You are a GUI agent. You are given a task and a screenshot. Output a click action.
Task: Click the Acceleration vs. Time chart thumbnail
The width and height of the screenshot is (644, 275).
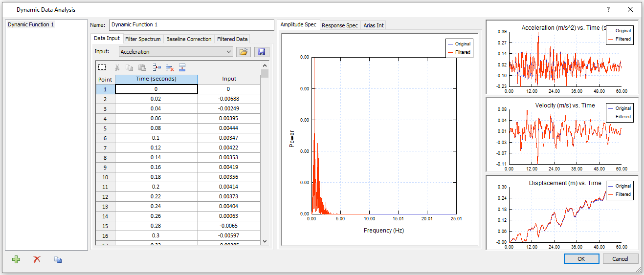562,57
